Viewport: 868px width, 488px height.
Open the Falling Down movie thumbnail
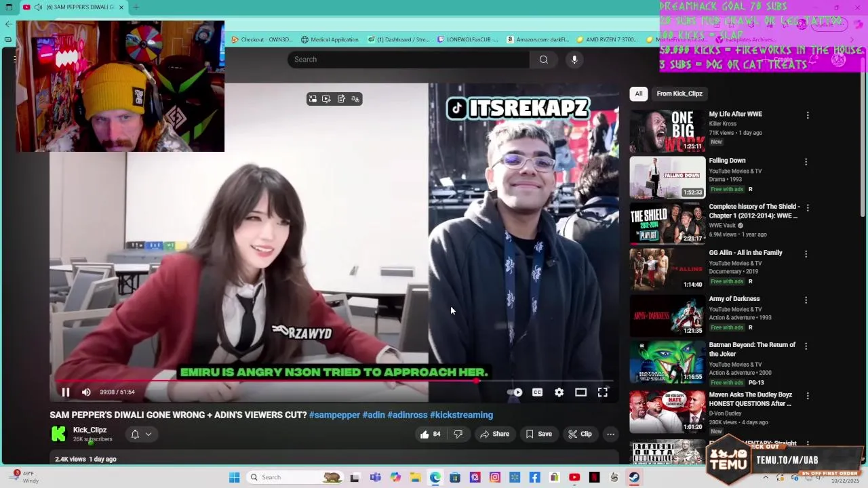[667, 178]
